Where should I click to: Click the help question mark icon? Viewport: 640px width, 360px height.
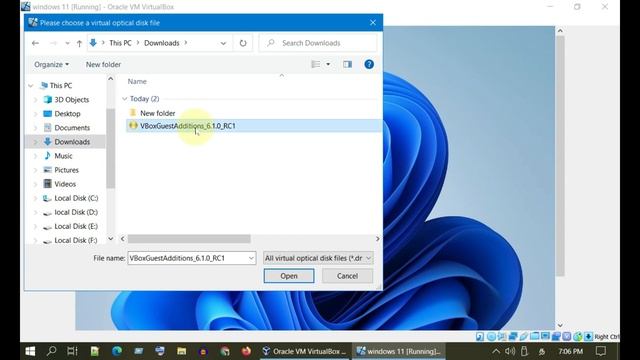click(369, 64)
